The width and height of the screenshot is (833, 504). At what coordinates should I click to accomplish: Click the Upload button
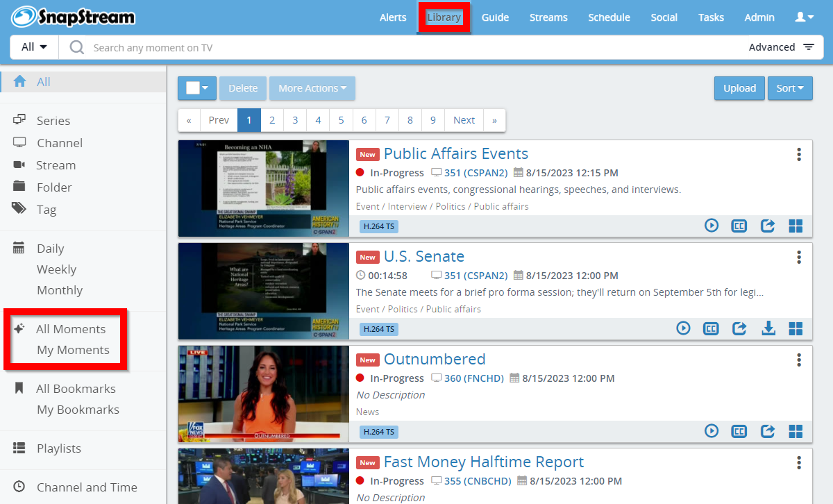coord(739,88)
